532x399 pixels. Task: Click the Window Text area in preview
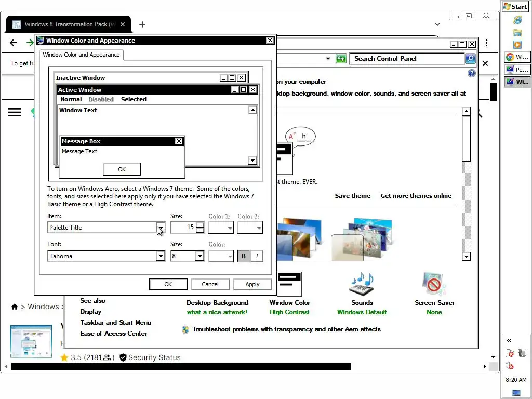(78, 110)
